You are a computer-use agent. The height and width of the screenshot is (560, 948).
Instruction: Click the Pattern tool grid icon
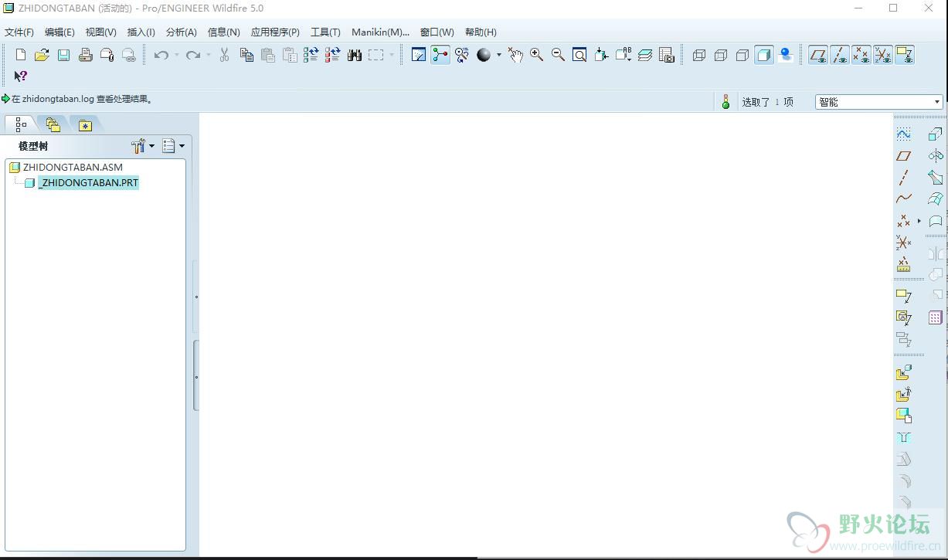pyautogui.click(x=936, y=317)
